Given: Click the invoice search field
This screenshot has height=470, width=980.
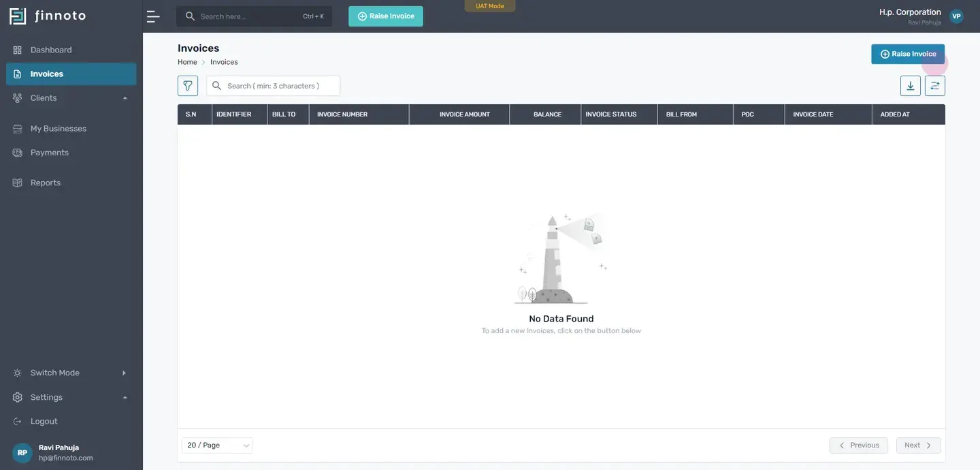Looking at the screenshot, I should point(273,86).
